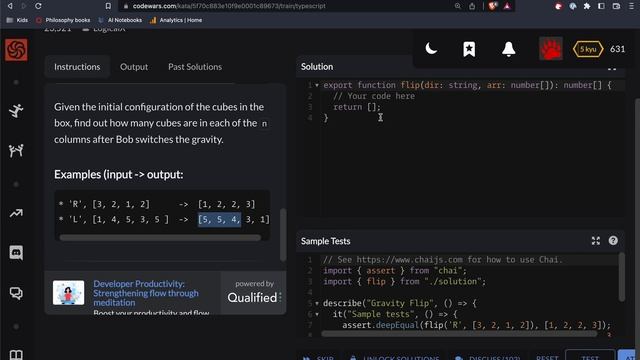
Task: Click the browser back arrow
Action: pyautogui.click(x=10, y=6)
